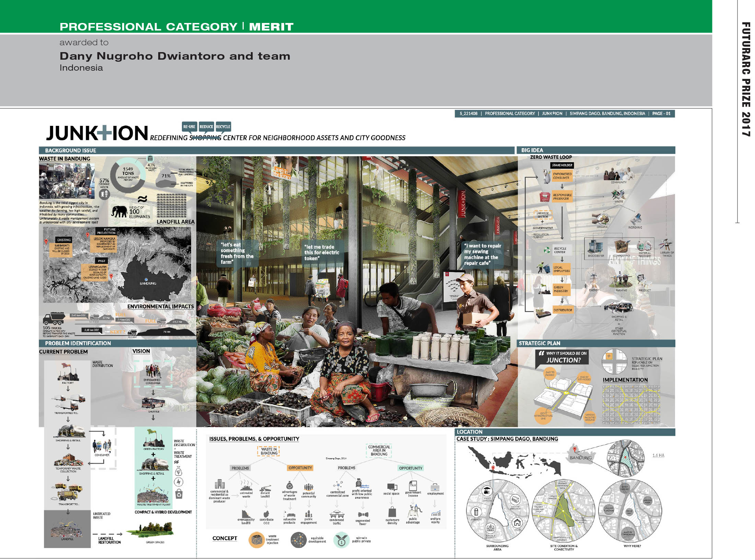Select the condensed traffic cars icon
The height and width of the screenshot is (560, 755).
pos(337,514)
